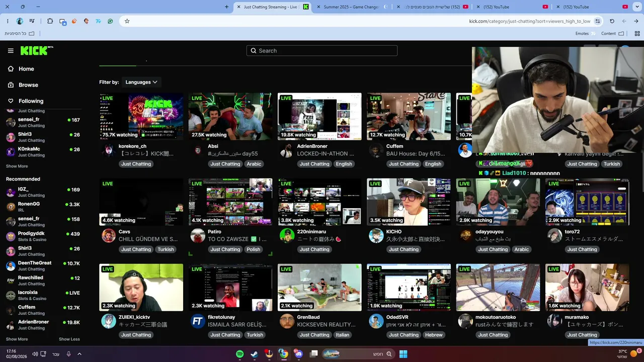Open ZUIEKI_kicktv's stream thumbnail
The image size is (644, 362).
pos(141,287)
